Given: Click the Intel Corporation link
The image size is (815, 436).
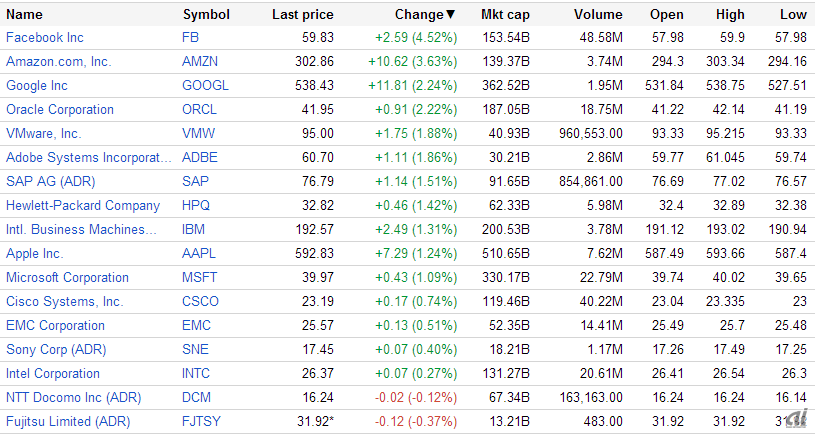Looking at the screenshot, I should [53, 374].
